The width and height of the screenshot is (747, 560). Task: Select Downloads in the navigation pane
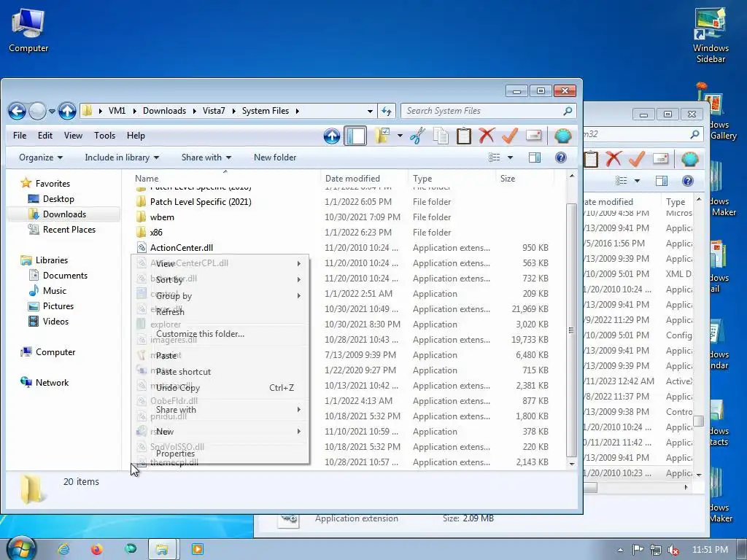[64, 214]
